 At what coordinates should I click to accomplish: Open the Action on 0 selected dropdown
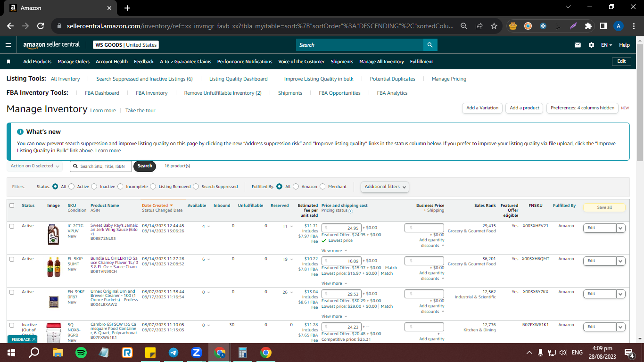click(35, 166)
